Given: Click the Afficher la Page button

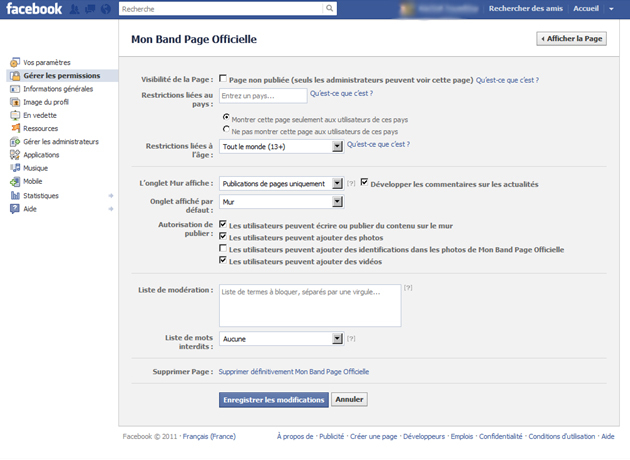Looking at the screenshot, I should 571,39.
